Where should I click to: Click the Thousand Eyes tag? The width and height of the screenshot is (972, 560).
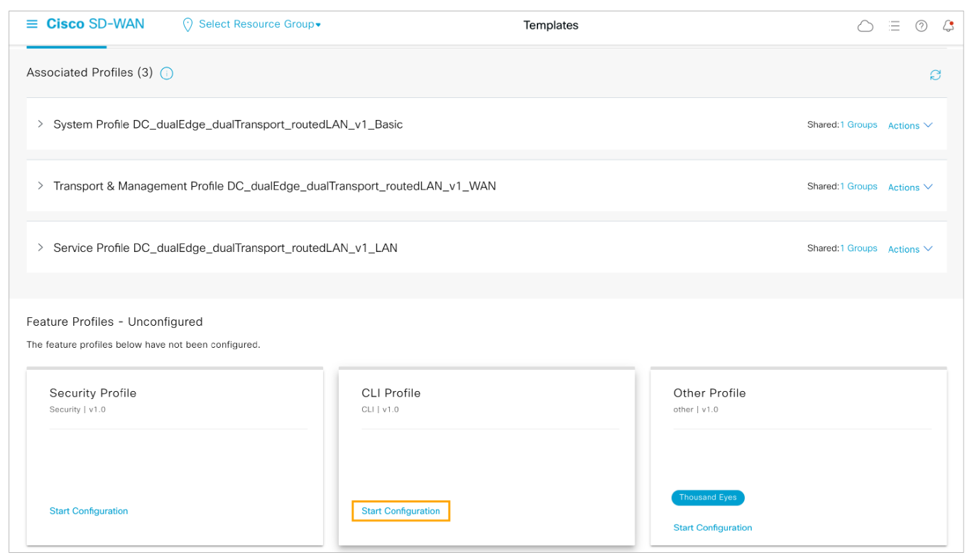click(x=707, y=498)
